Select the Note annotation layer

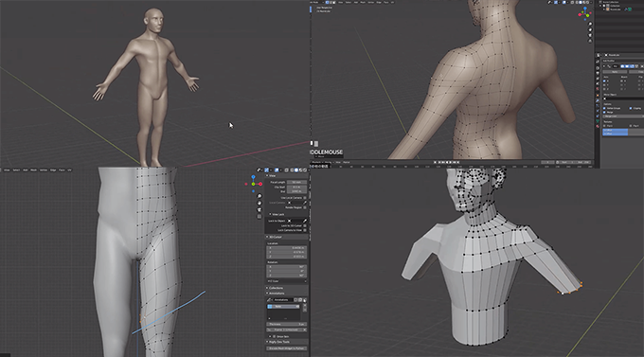click(x=283, y=307)
